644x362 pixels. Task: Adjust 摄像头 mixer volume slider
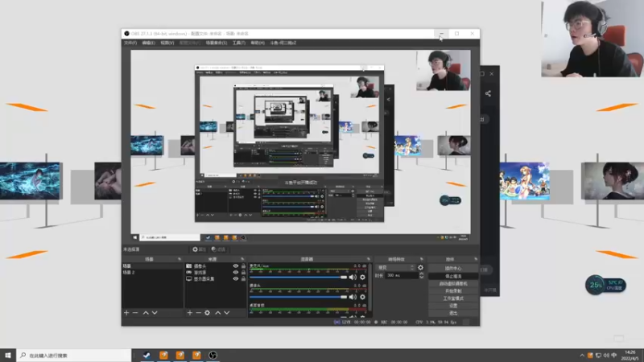299,297
